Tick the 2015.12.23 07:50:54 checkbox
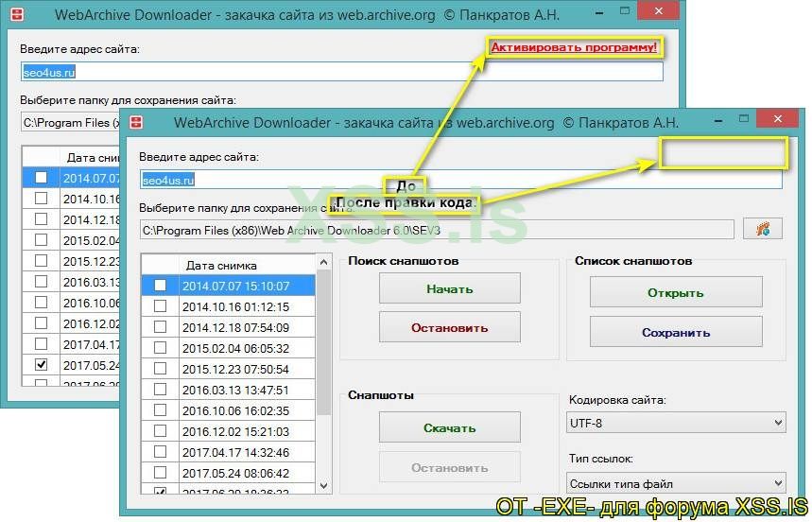The width and height of the screenshot is (812, 522). [x=160, y=368]
